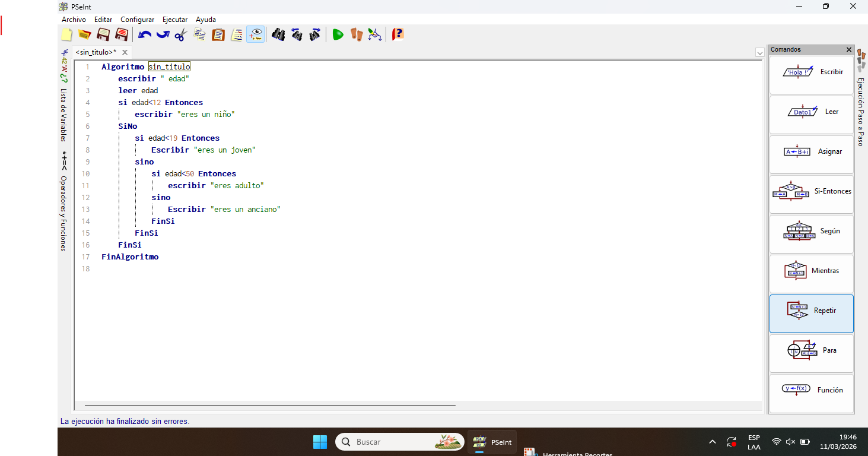Click the scissors cut icon
868x456 pixels.
[x=181, y=34]
